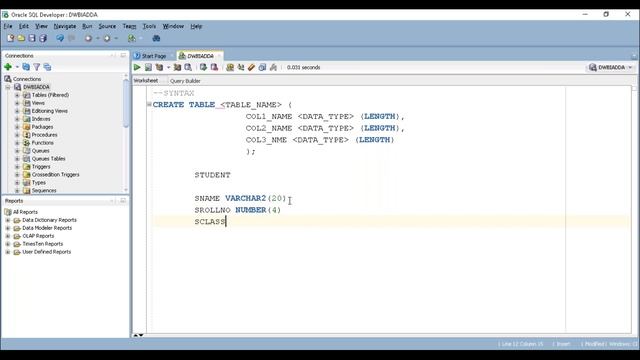The width and height of the screenshot is (640, 360).
Task: Open the Source menu
Action: tap(107, 26)
